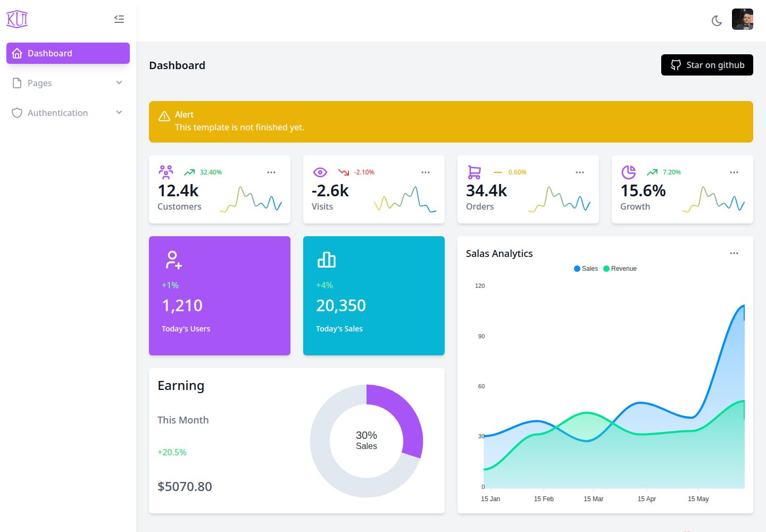Screen dimensions: 766x532
Task: Click the Visits eye icon
Action: (320, 172)
